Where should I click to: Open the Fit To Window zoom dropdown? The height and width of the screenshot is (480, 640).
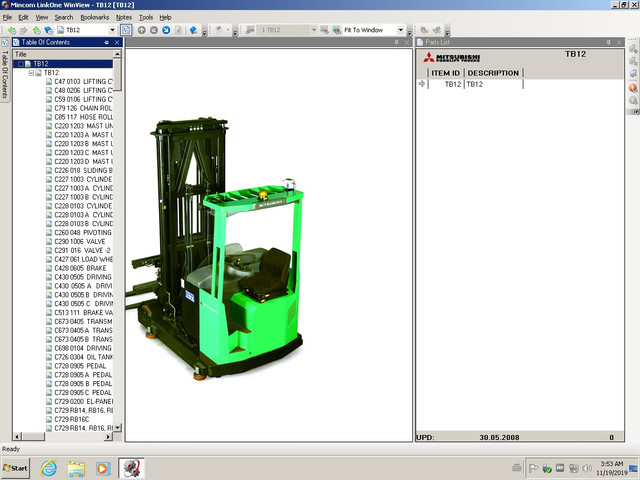click(400, 30)
